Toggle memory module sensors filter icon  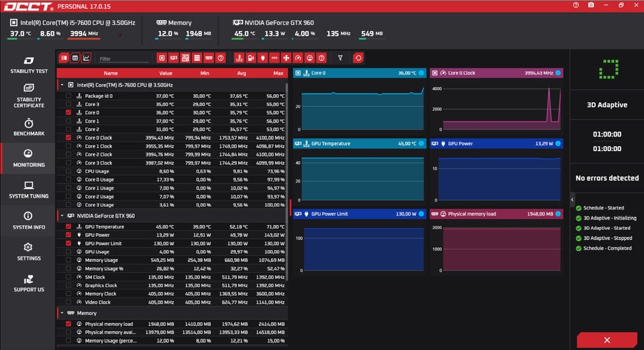(x=209, y=58)
